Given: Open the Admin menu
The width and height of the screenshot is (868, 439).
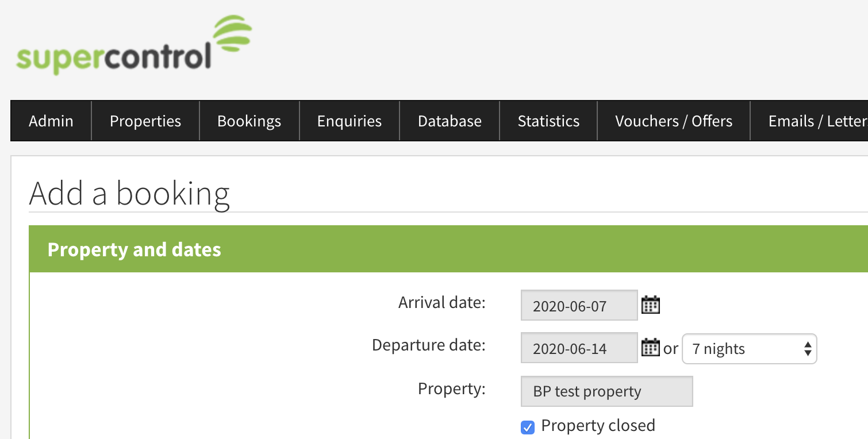Looking at the screenshot, I should click(51, 121).
